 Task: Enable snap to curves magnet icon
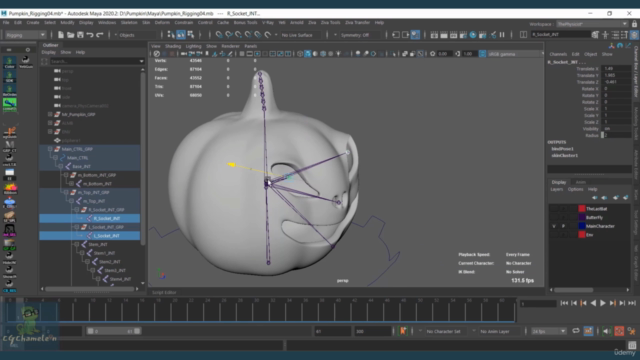tap(229, 35)
